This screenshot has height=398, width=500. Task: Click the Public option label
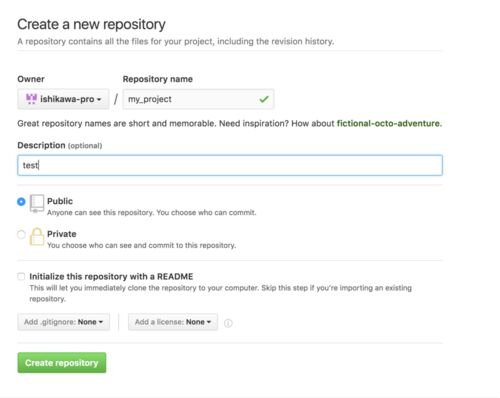point(60,201)
